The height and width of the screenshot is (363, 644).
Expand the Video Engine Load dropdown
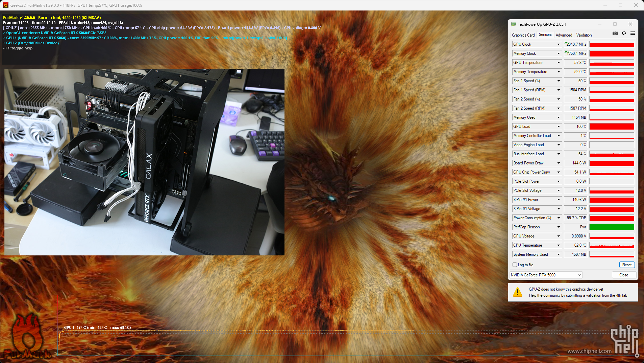(x=559, y=145)
